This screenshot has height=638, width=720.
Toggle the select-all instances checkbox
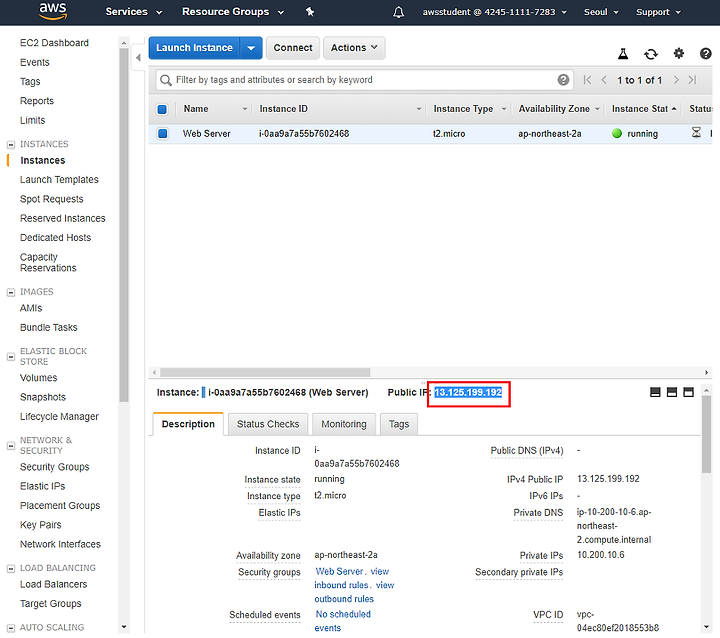click(162, 109)
